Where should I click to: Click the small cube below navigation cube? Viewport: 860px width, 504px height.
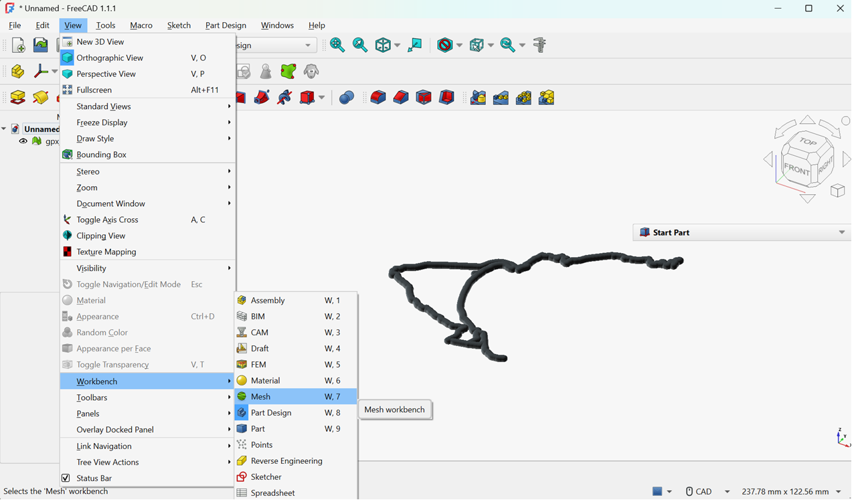point(837,191)
